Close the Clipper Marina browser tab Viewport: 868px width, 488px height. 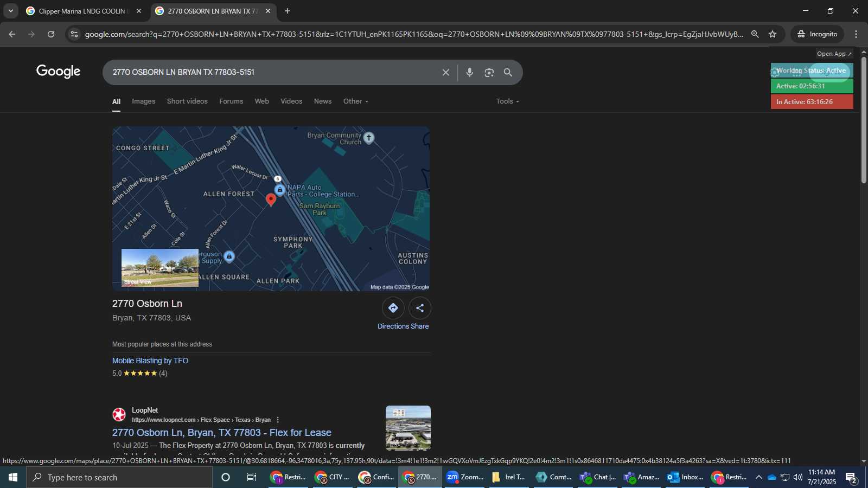coord(139,11)
